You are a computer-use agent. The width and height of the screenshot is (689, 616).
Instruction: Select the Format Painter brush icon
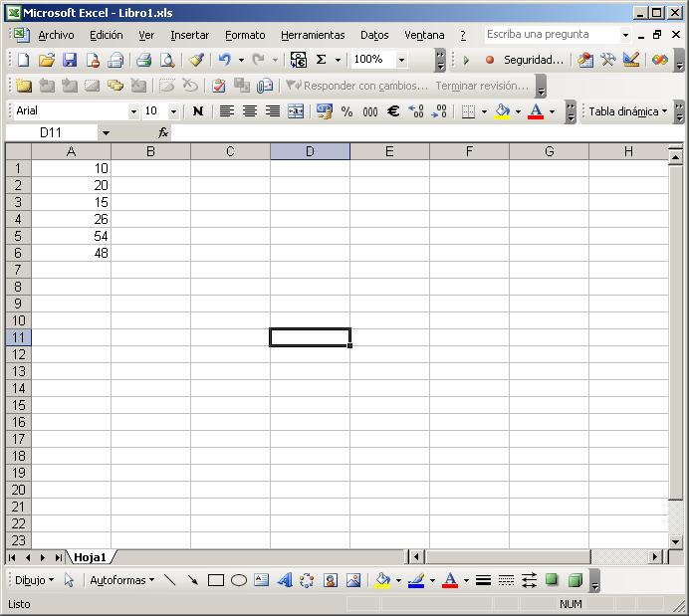(196, 60)
